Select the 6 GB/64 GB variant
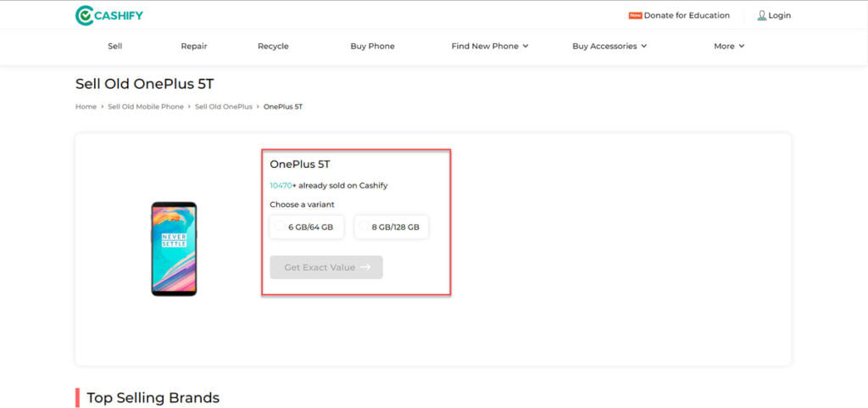The height and width of the screenshot is (408, 868). pyautogui.click(x=307, y=227)
